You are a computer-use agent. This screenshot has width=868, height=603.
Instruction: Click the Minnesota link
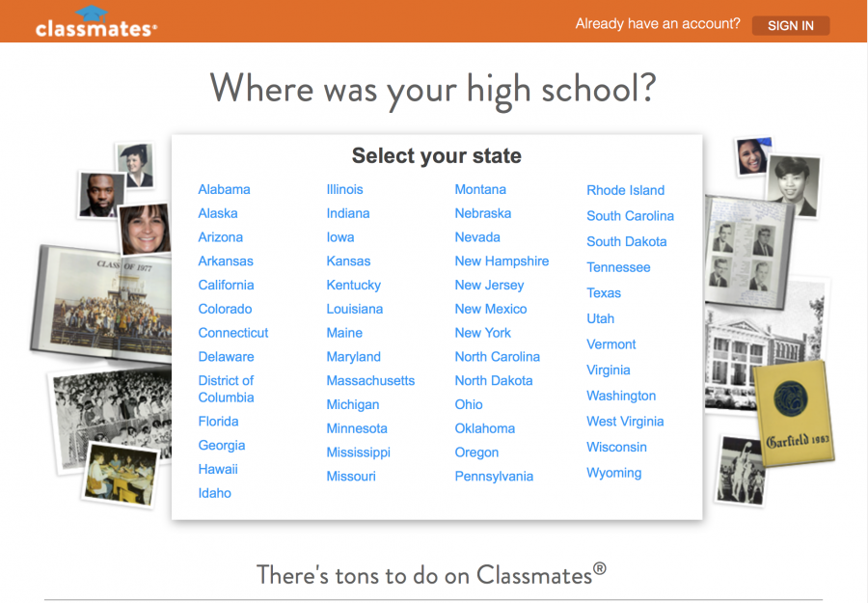[357, 428]
